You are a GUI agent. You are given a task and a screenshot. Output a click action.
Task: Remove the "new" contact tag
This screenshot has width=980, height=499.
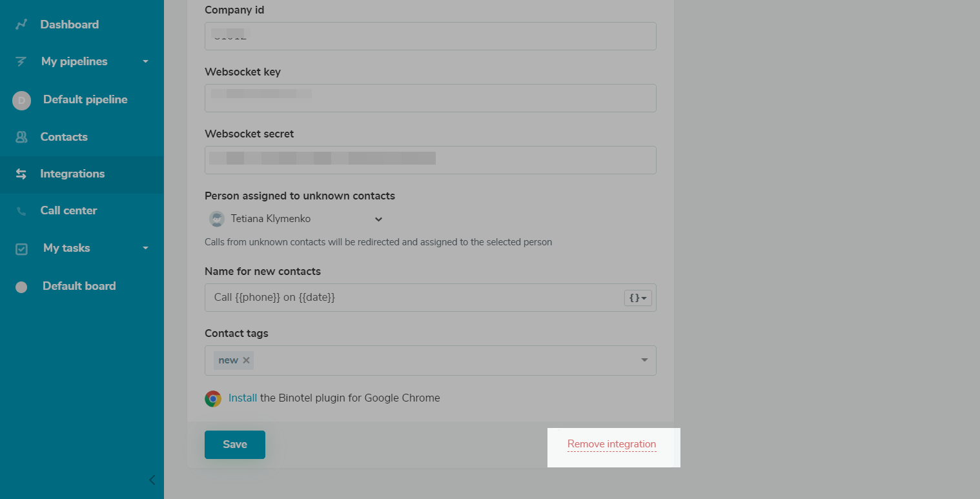point(246,360)
